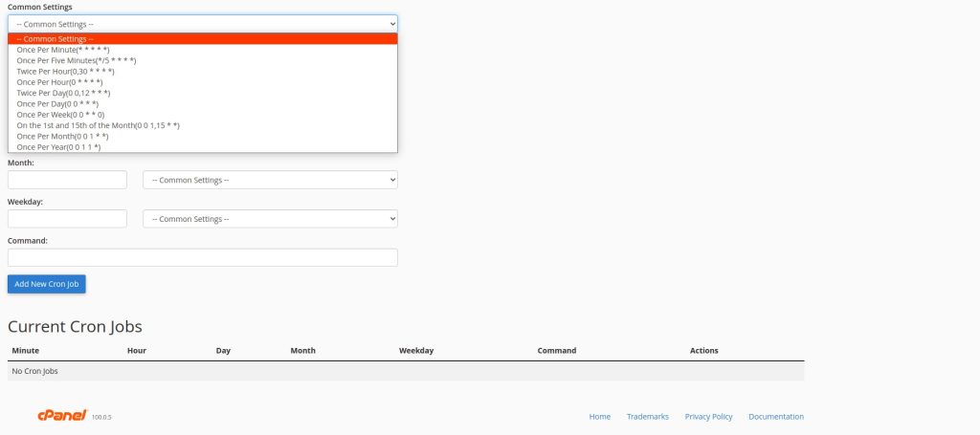Choose Once Per Day option
The width and height of the screenshot is (980, 435).
(57, 103)
